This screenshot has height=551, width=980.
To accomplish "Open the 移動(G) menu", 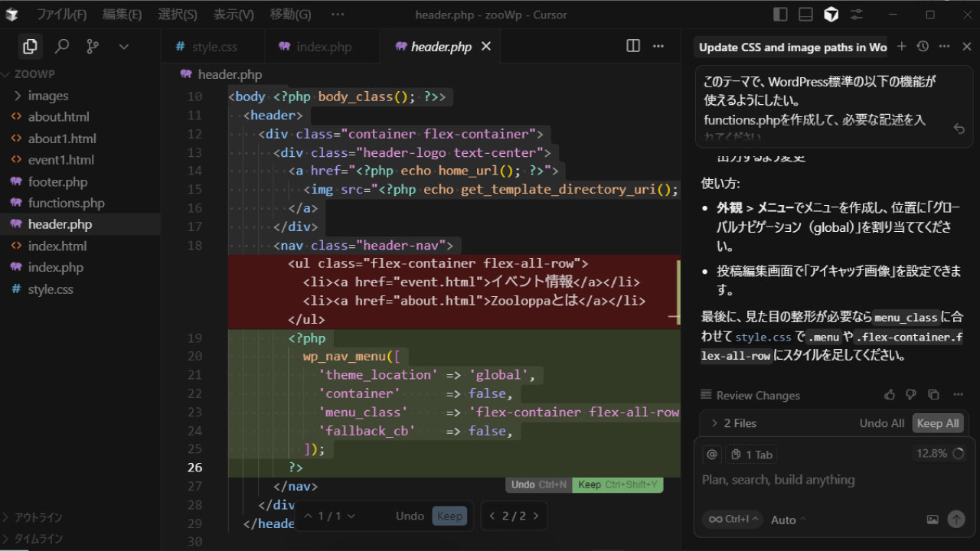I will tap(291, 15).
